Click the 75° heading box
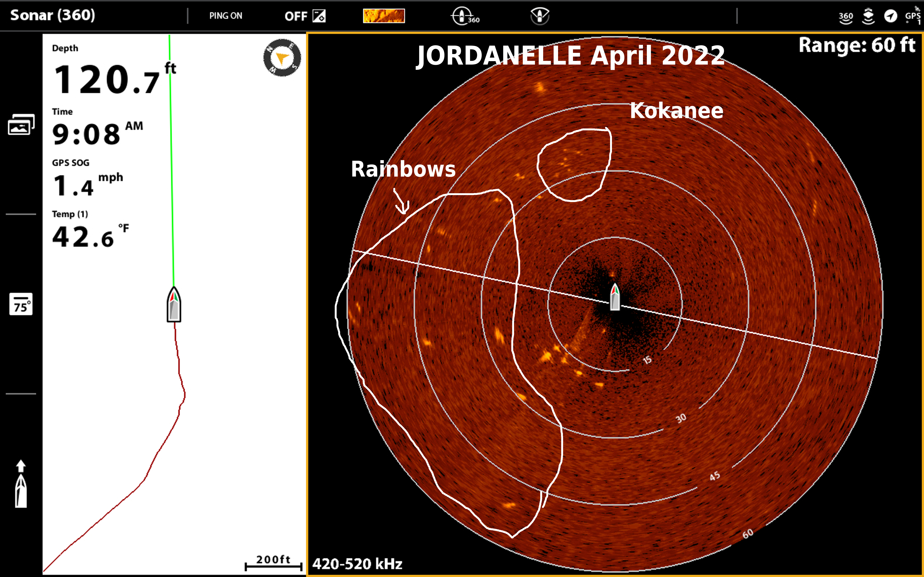 point(21,304)
